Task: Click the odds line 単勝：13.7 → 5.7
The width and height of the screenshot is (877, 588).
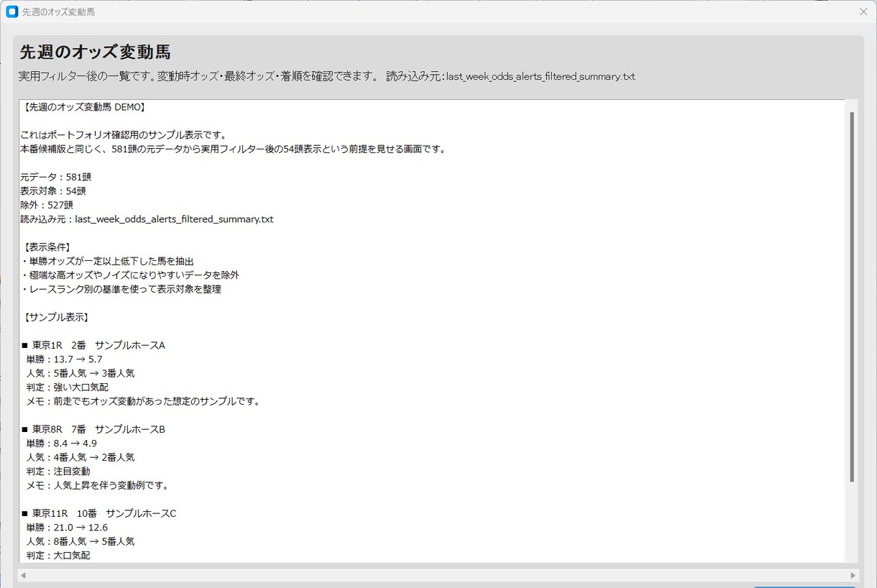Action: [65, 359]
